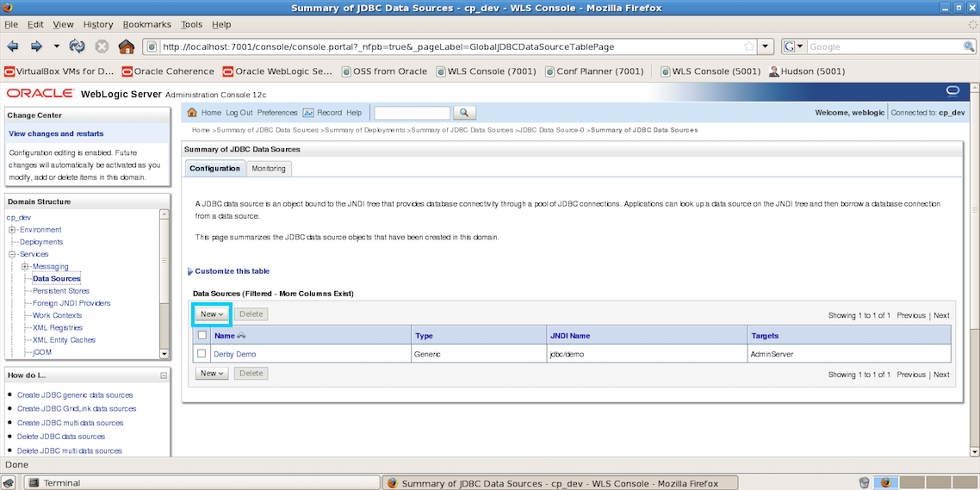Sort table by the Name column icon
Screen dimensions: 980x490
tap(242, 336)
